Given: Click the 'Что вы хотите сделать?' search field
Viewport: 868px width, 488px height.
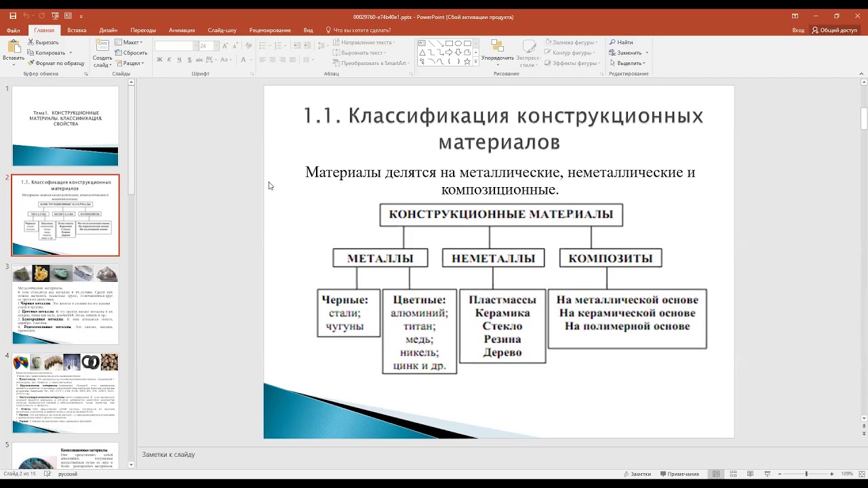Looking at the screenshot, I should point(358,30).
